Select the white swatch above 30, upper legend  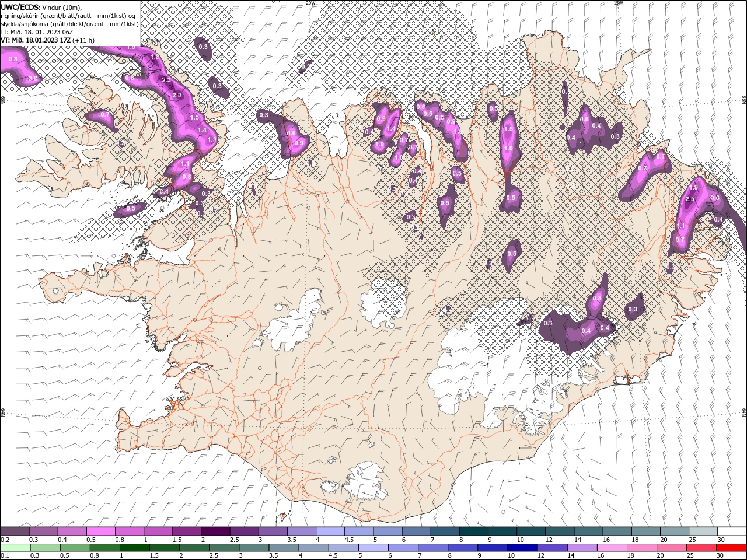click(x=732, y=531)
